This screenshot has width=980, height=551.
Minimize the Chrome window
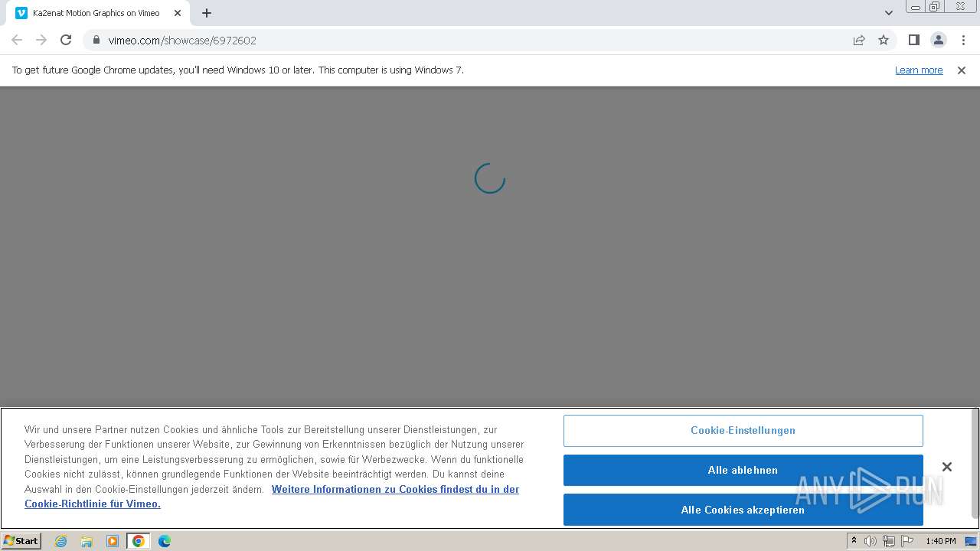click(915, 7)
